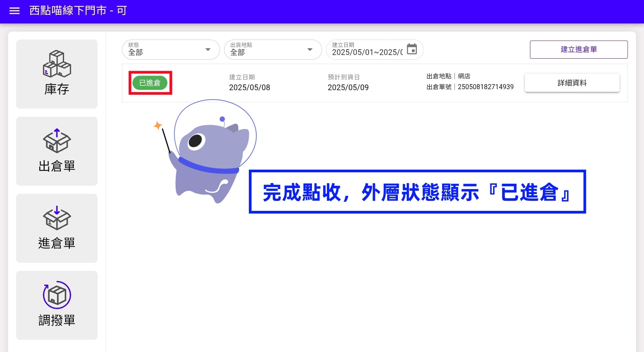Screen dimensions: 644x352
Task: Click the 預計到貨日 value 2025/05/09
Action: (x=348, y=87)
